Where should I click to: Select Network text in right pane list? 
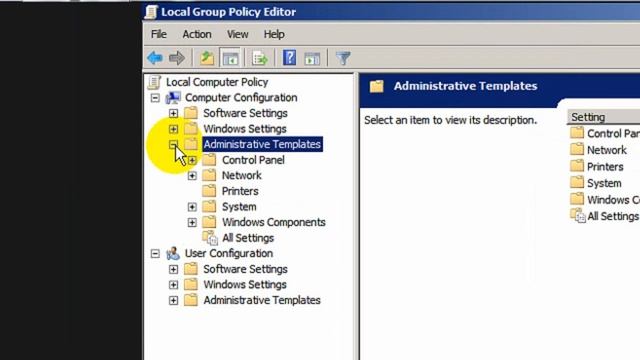607,150
